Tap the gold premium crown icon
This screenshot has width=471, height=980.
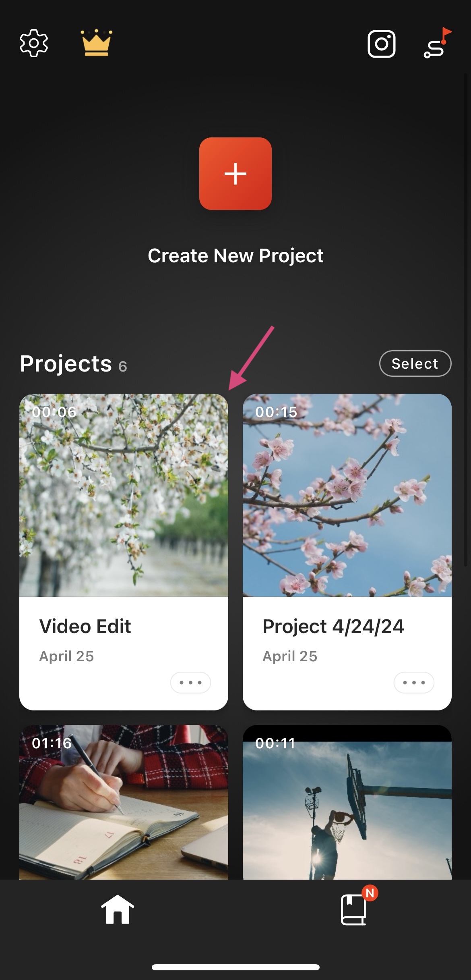[96, 43]
